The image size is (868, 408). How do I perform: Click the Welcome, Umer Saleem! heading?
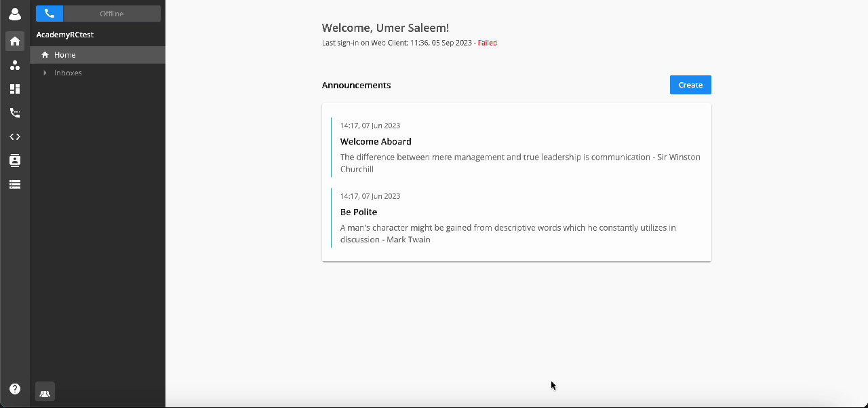(385, 28)
